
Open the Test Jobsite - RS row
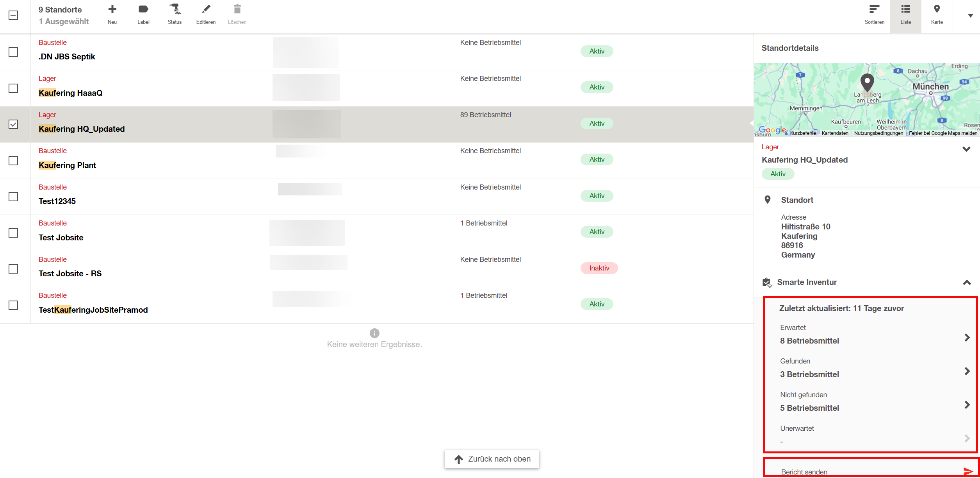[x=70, y=274]
